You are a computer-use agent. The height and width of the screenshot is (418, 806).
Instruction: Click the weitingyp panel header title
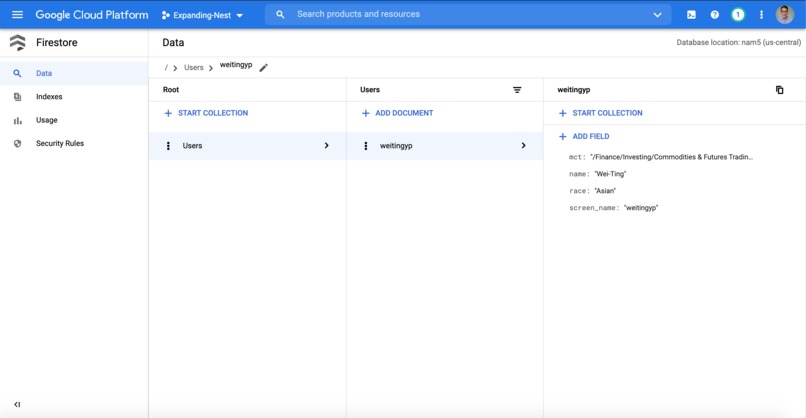574,90
